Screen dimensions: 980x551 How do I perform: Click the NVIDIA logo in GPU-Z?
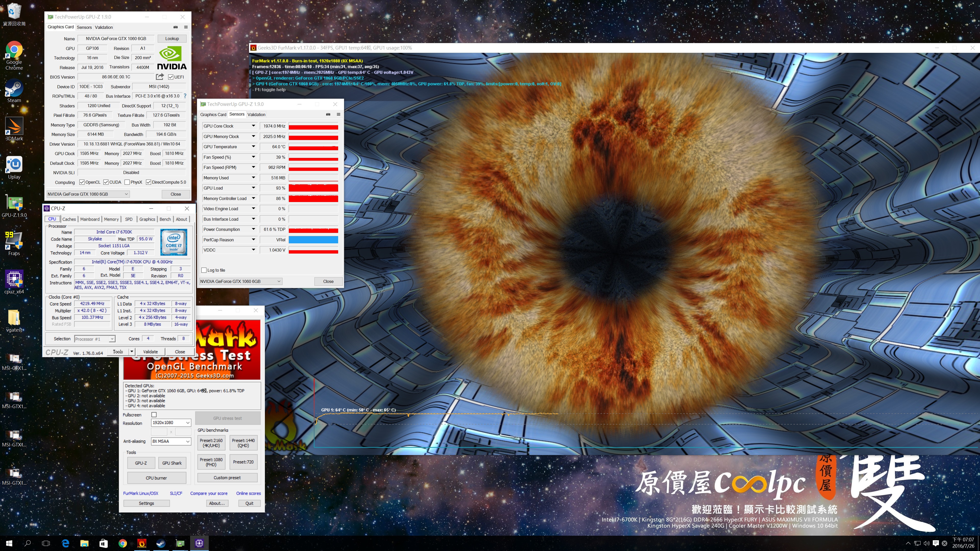point(171,58)
